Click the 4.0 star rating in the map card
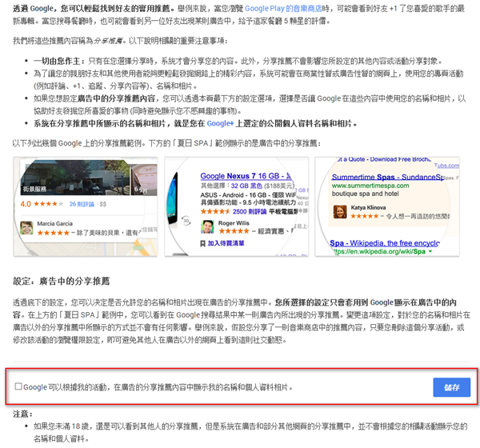Screen dimensions: 480x448 point(42,204)
